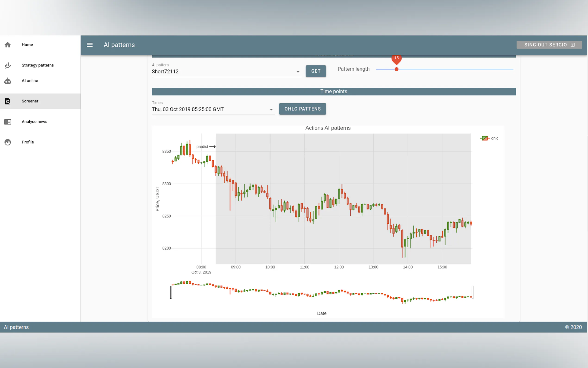Click the AI online robot icon

coord(8,81)
